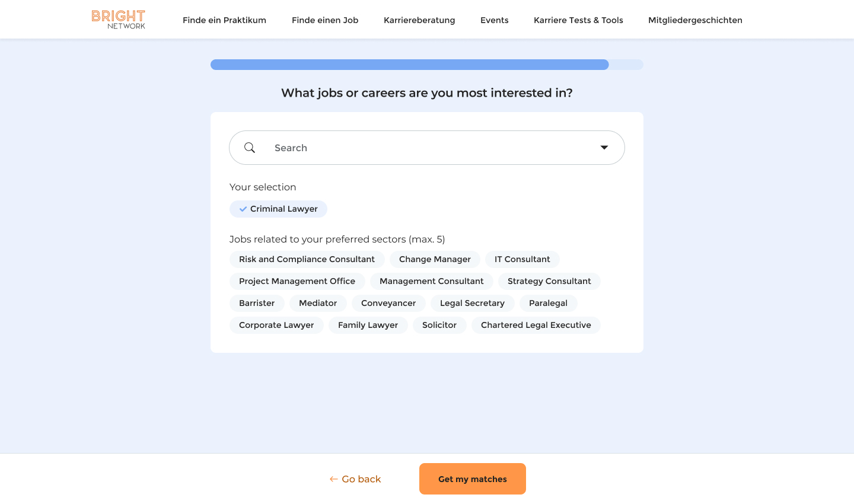Viewport: 854px width, 504px height.
Task: Toggle the Paralegal job option
Action: click(x=548, y=303)
